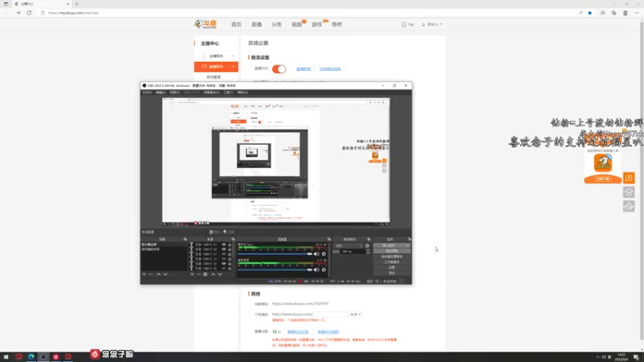The image size is (644, 362).
Task: Click the favorites star in the address bar
Action: click(x=590, y=13)
